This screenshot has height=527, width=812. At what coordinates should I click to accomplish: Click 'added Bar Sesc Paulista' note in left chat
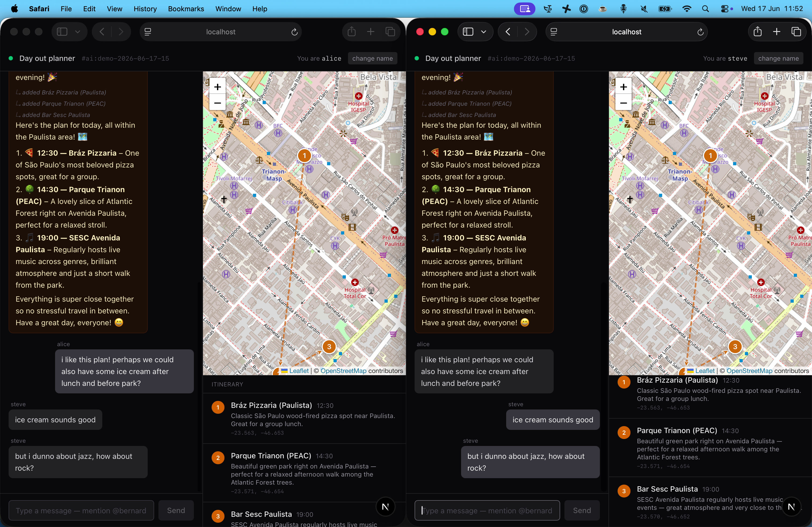(x=53, y=115)
